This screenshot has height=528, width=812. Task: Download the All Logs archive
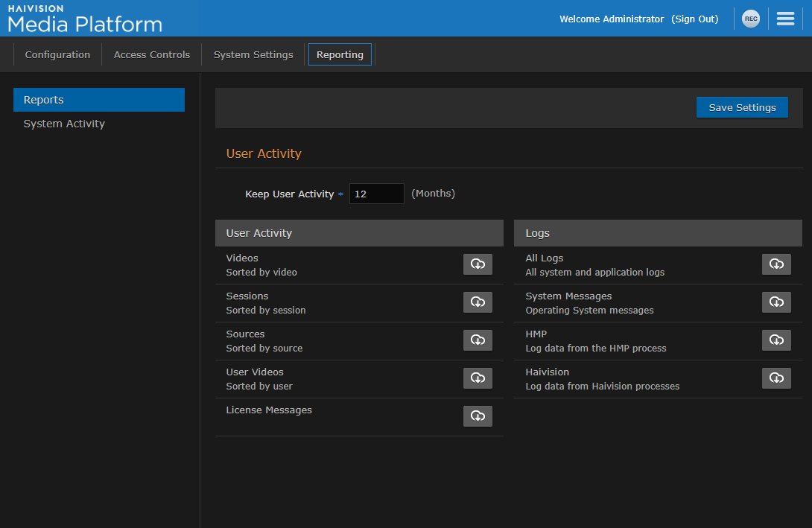(776, 264)
